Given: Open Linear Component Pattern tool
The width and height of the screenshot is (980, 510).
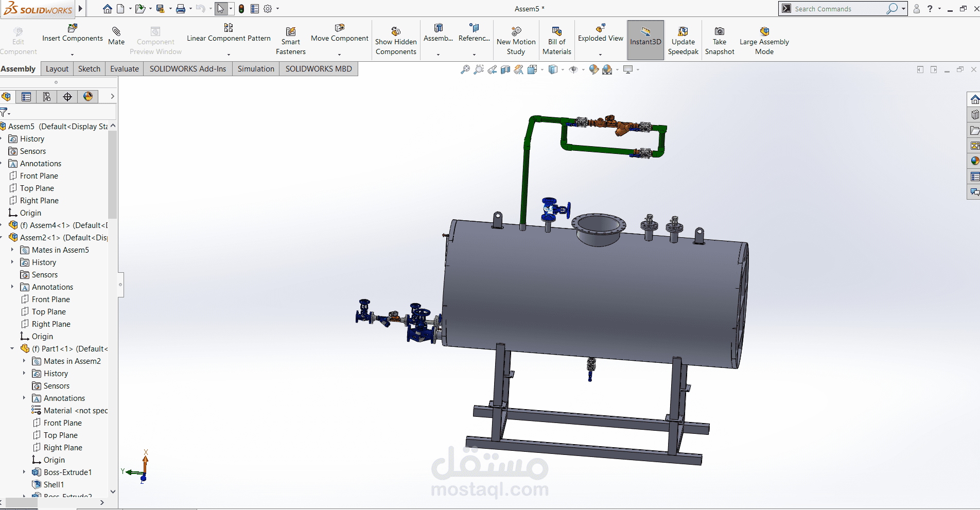Looking at the screenshot, I should [229, 33].
